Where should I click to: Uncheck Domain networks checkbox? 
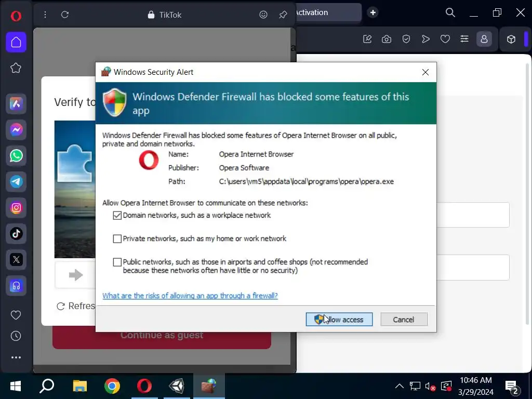click(x=117, y=216)
